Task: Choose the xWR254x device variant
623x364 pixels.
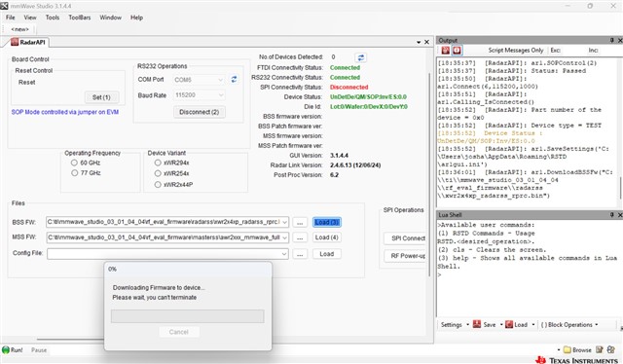Action: pyautogui.click(x=158, y=173)
